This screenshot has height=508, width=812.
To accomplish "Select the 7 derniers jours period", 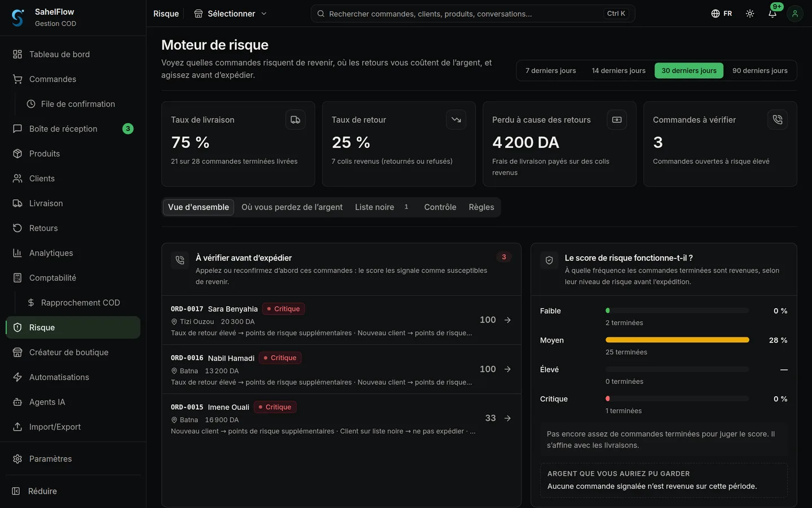I will pyautogui.click(x=551, y=71).
